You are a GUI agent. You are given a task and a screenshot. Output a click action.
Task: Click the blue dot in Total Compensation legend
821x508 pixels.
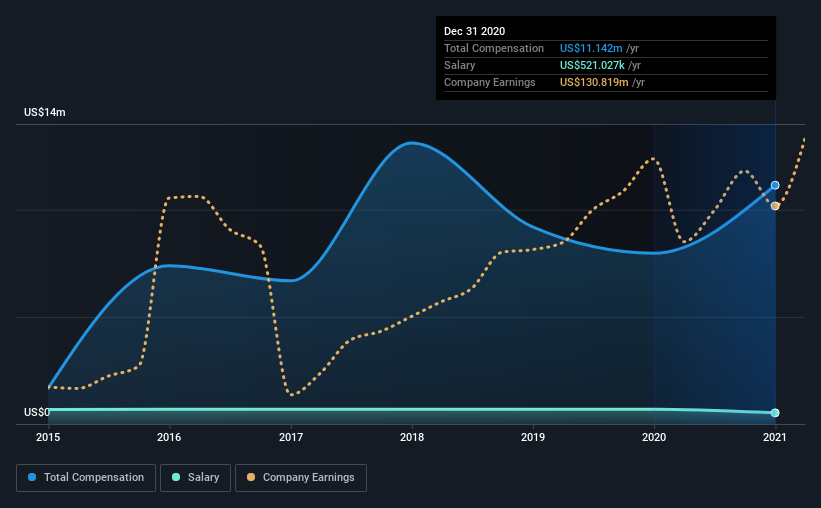tap(32, 477)
